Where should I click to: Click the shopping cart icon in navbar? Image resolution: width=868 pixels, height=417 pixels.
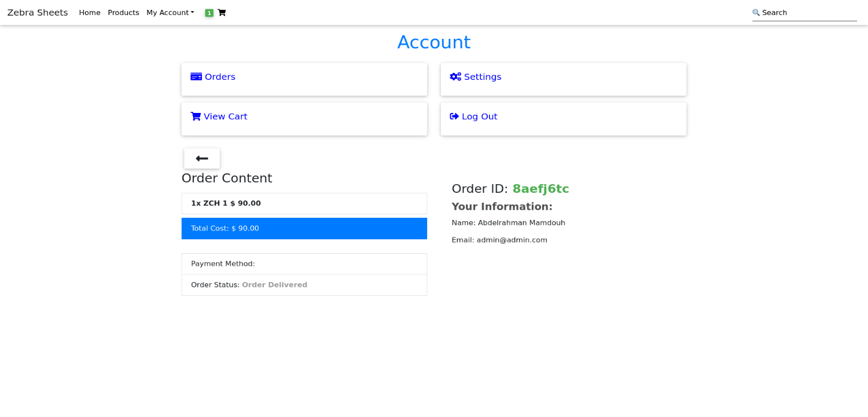coord(222,13)
